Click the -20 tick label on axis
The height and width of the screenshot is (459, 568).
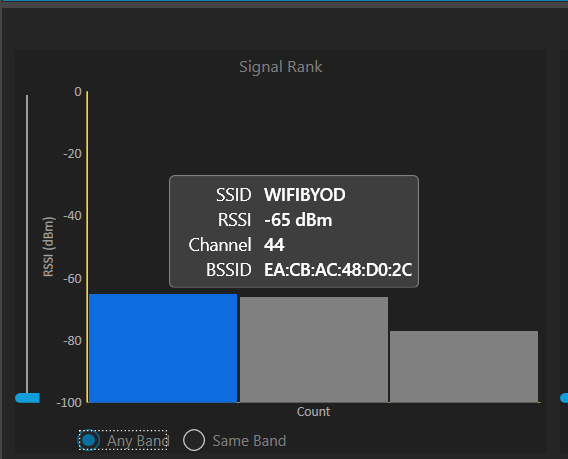(x=72, y=154)
